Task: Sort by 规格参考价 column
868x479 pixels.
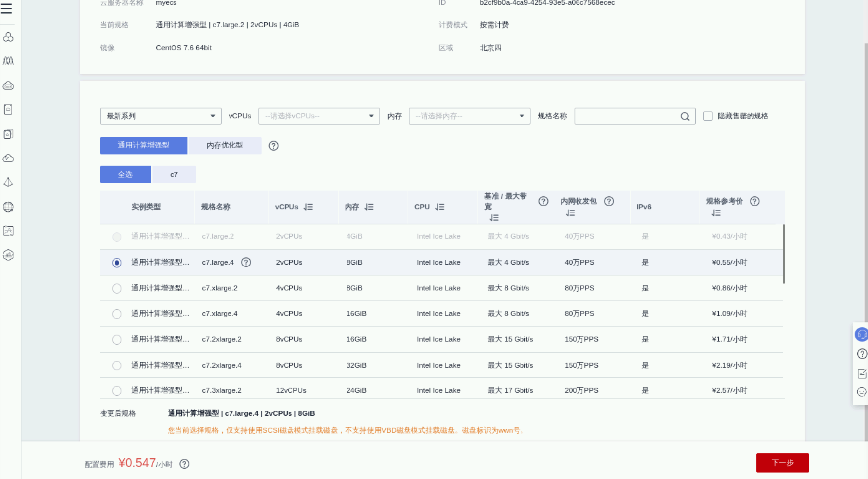Action: (716, 213)
